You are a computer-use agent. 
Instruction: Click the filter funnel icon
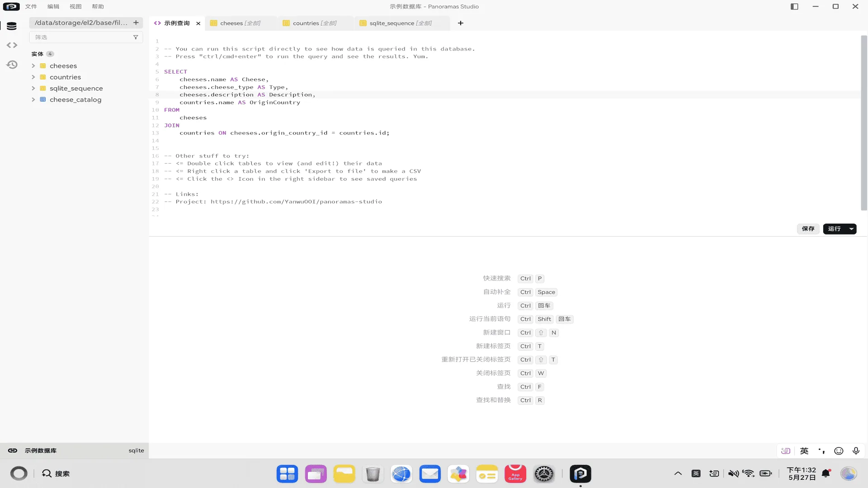coord(136,37)
